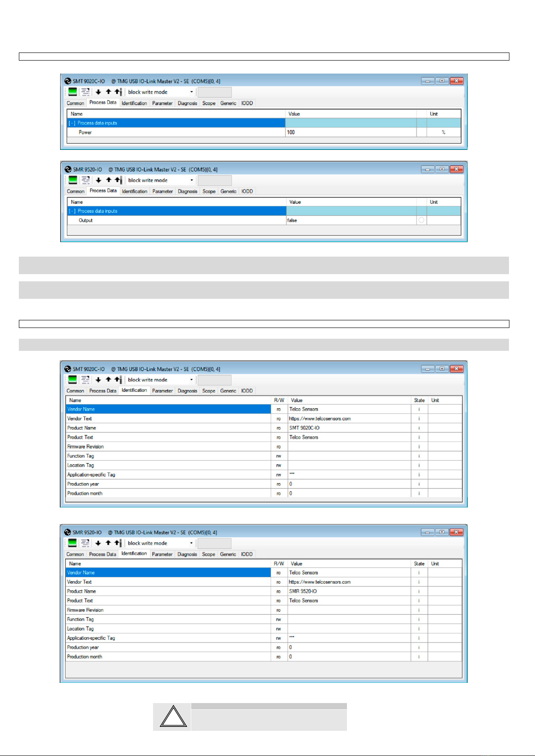Click the Power value field showing 100

351,132
